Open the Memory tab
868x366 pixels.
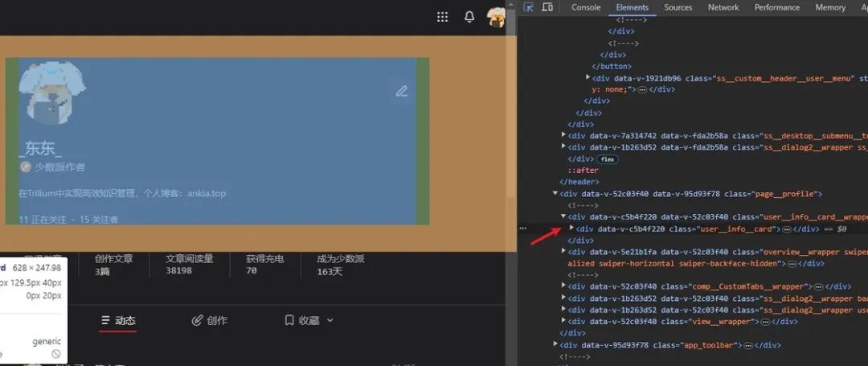click(830, 7)
